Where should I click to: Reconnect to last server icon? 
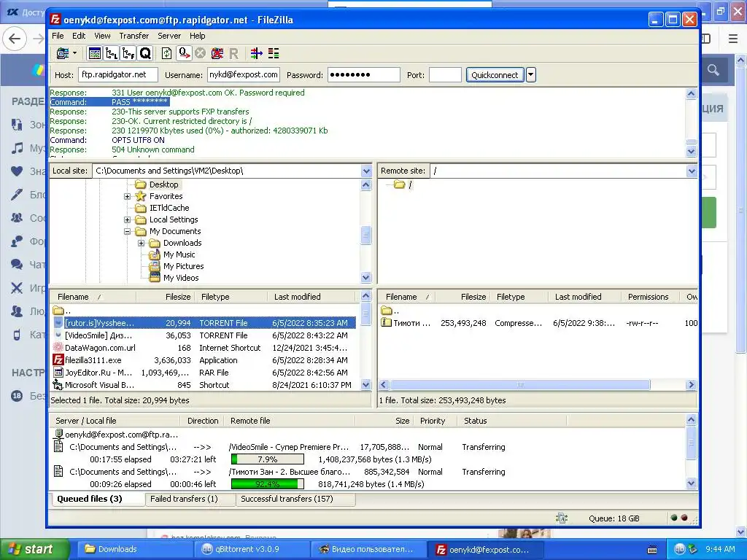tap(233, 53)
